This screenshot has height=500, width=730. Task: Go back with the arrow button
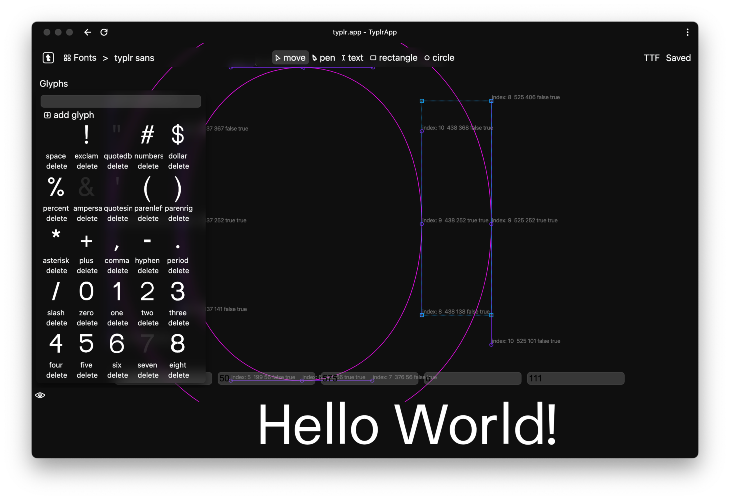88,32
